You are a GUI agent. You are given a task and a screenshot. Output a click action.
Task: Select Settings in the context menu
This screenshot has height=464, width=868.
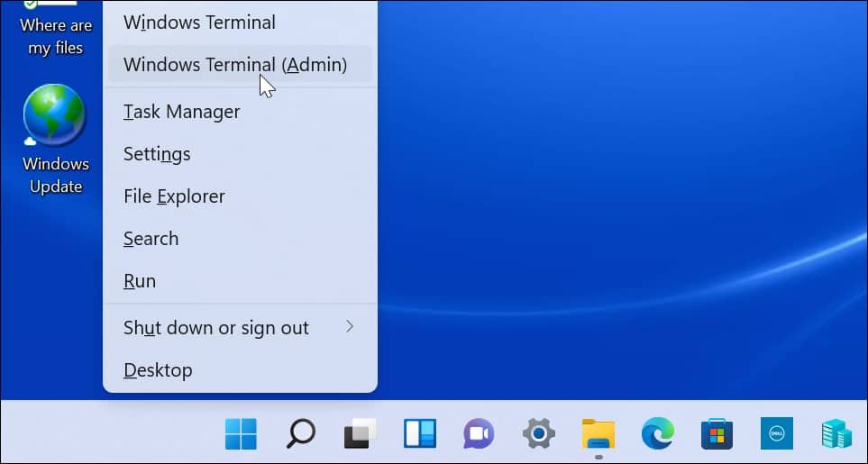(241, 154)
